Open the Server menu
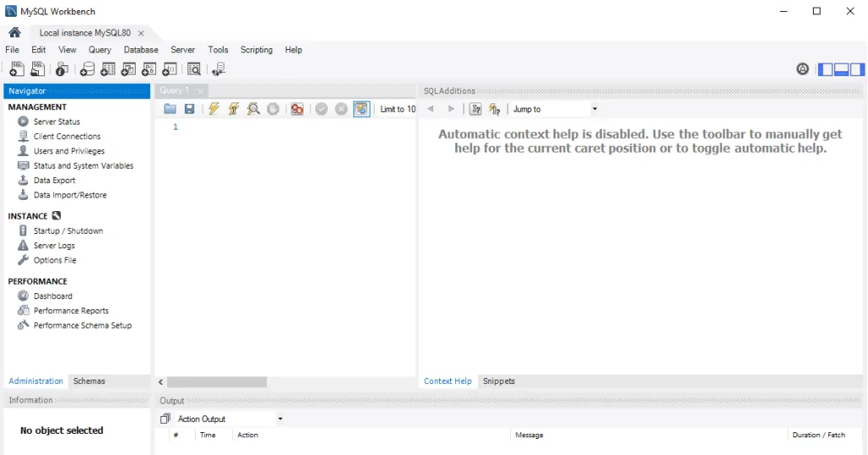The image size is (868, 455). click(x=183, y=50)
